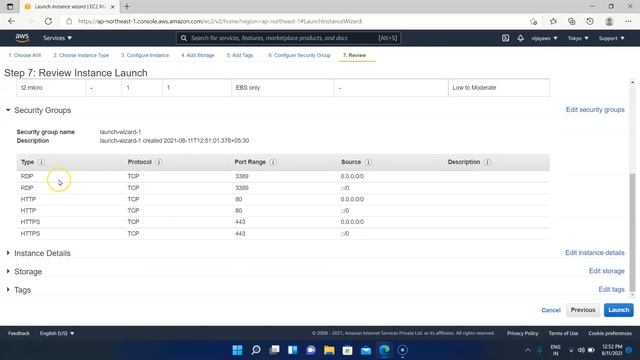Expand the Storage section
This screenshot has height=360, width=640.
(x=8, y=271)
